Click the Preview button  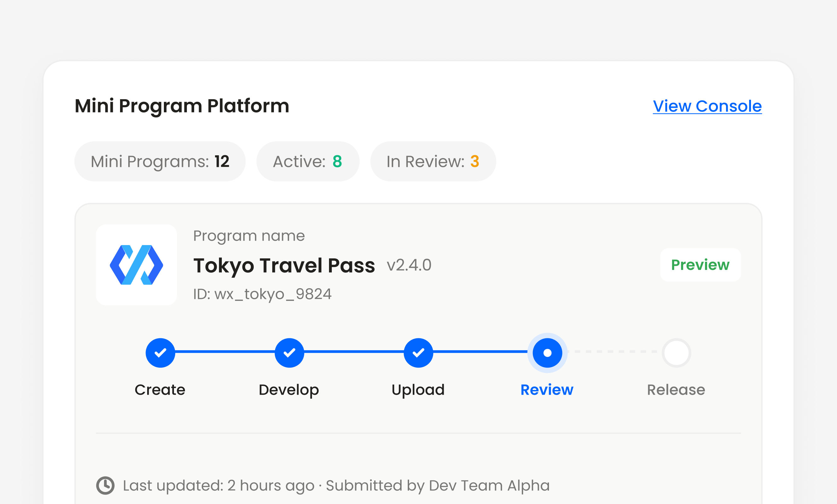coord(701,265)
